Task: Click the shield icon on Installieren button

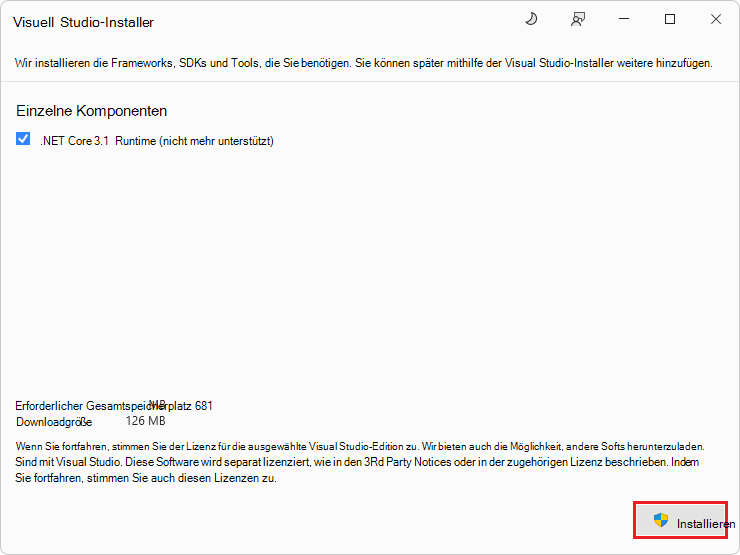Action: tap(660, 521)
